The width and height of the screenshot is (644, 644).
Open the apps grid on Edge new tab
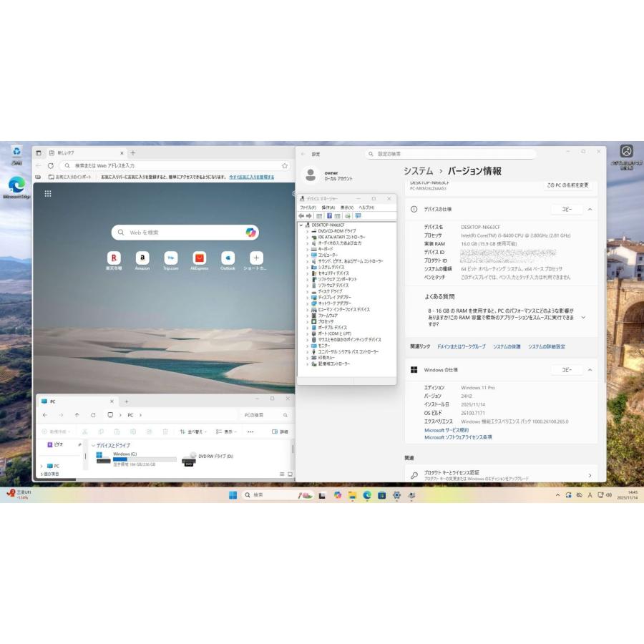click(48, 193)
